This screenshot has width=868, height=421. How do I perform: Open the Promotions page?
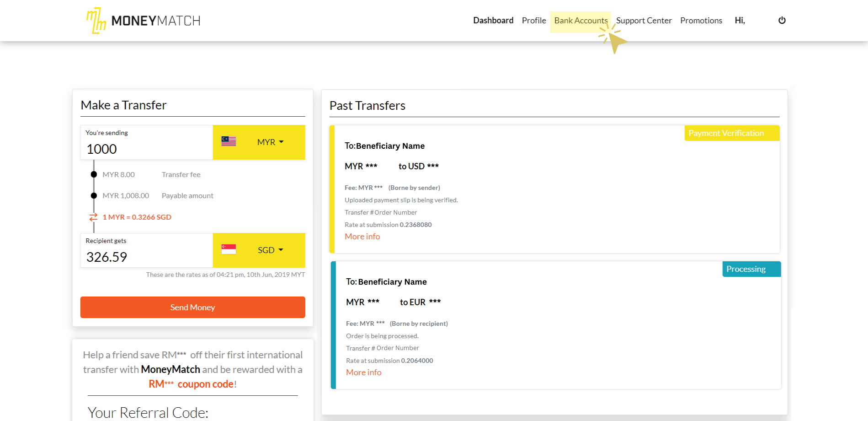pyautogui.click(x=701, y=21)
